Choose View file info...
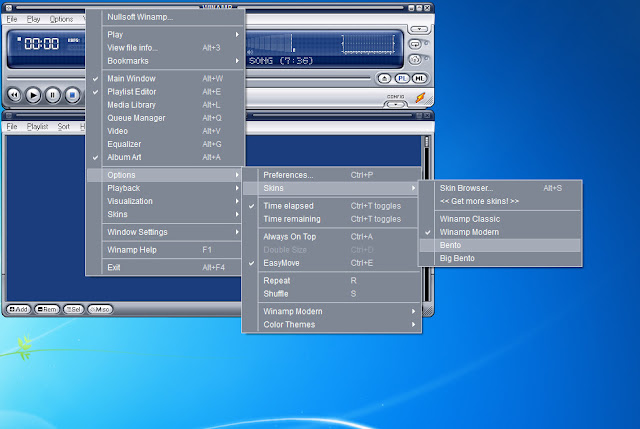The height and width of the screenshot is (429, 640). [x=165, y=48]
